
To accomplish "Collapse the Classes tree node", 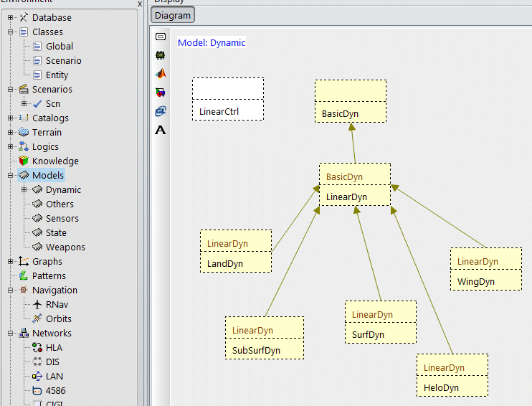I will pyautogui.click(x=11, y=32).
